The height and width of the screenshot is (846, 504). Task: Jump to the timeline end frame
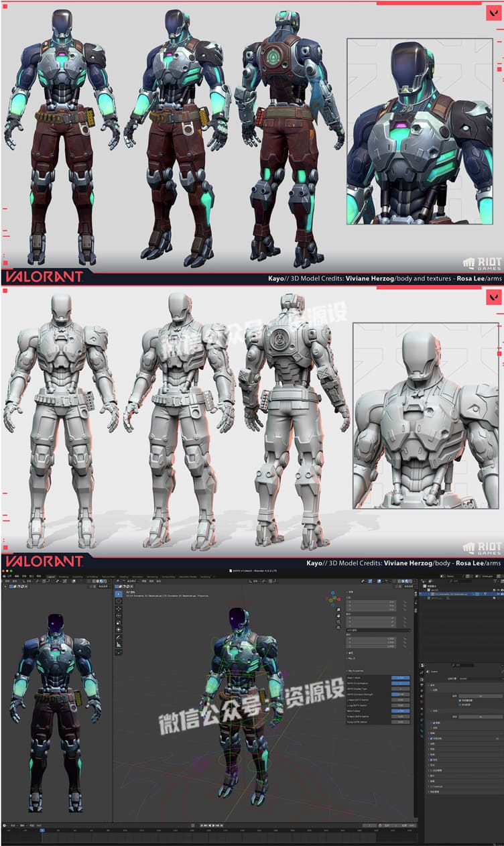(x=221, y=825)
